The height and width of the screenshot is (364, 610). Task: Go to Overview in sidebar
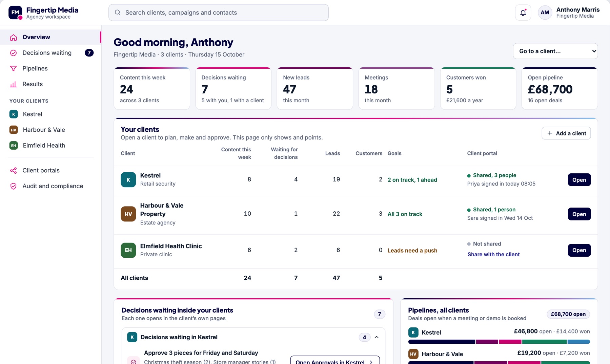pos(50,37)
